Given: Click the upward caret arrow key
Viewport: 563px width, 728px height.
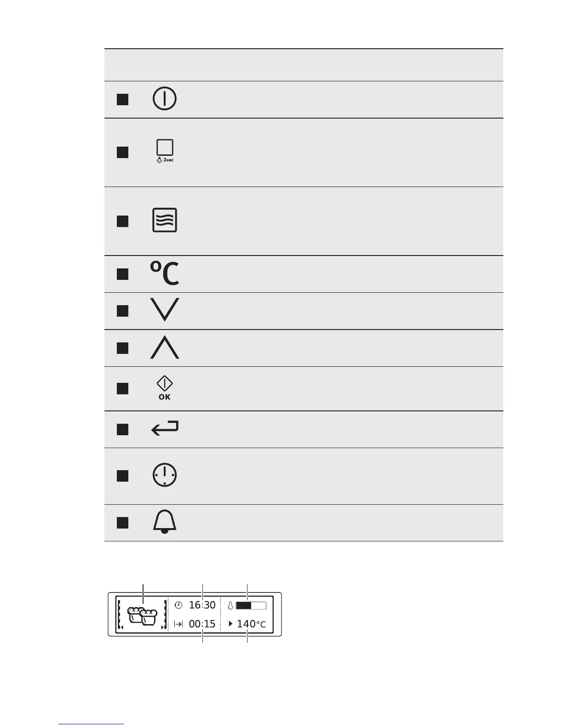Looking at the screenshot, I should tap(165, 347).
